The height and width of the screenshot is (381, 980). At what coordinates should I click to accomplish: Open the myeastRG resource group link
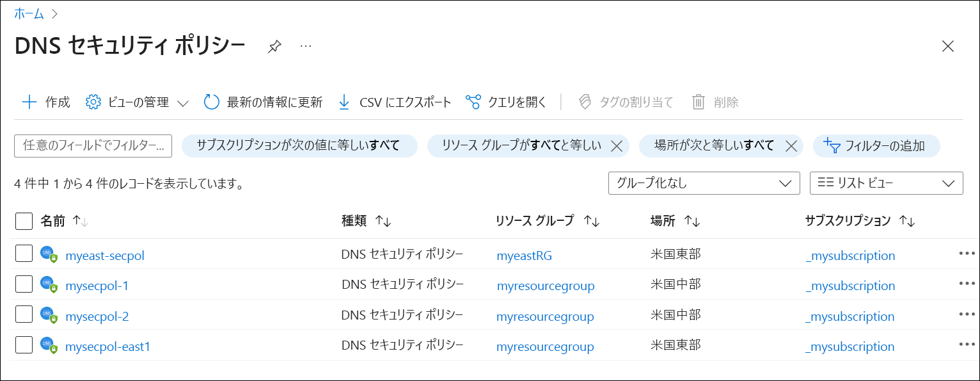pos(525,255)
